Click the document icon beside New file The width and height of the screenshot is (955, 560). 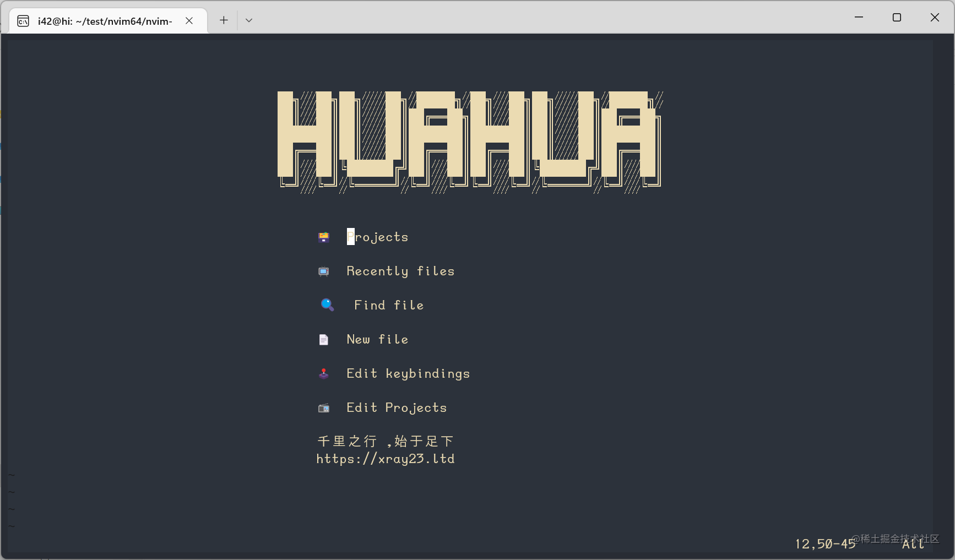click(x=324, y=339)
